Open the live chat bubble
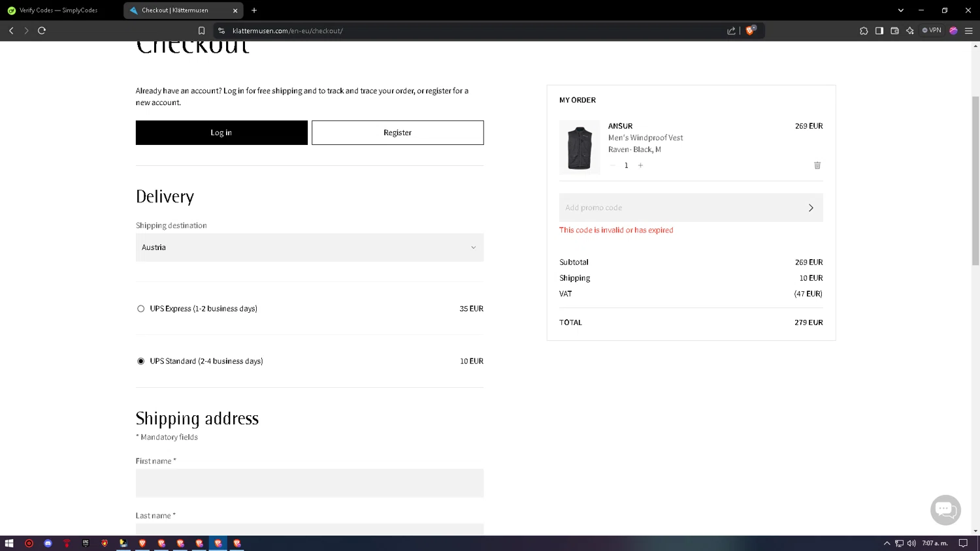 pos(945,510)
